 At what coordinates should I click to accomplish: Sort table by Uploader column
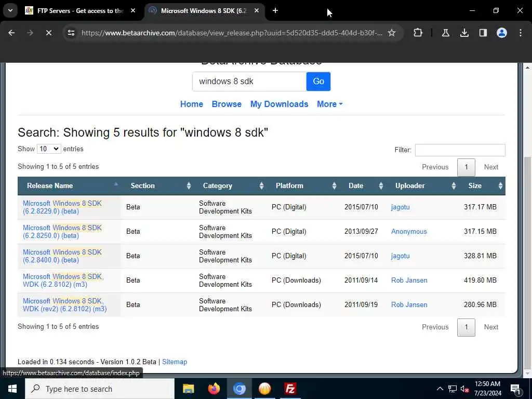point(423,186)
